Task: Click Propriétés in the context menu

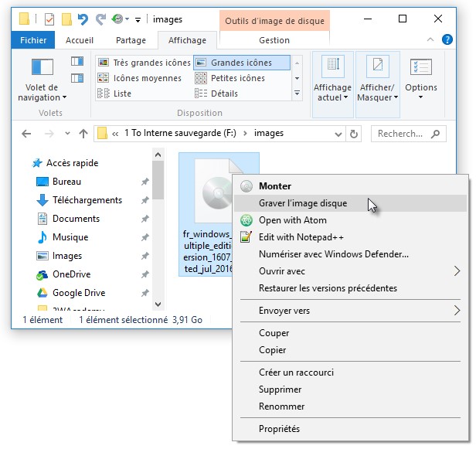Action: [279, 429]
